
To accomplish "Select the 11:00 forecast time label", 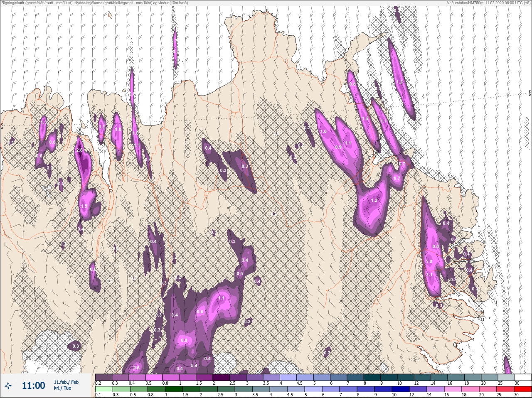I will click(33, 386).
